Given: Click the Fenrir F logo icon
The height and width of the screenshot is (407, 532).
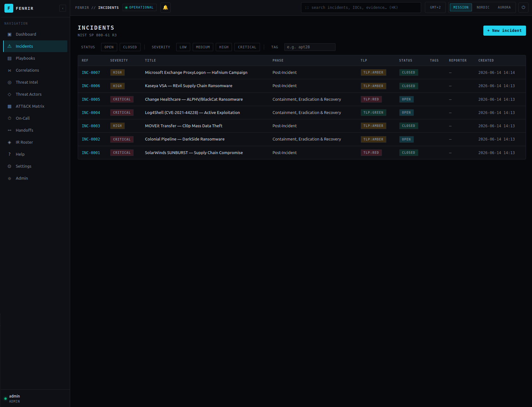Looking at the screenshot, I should pos(9,8).
